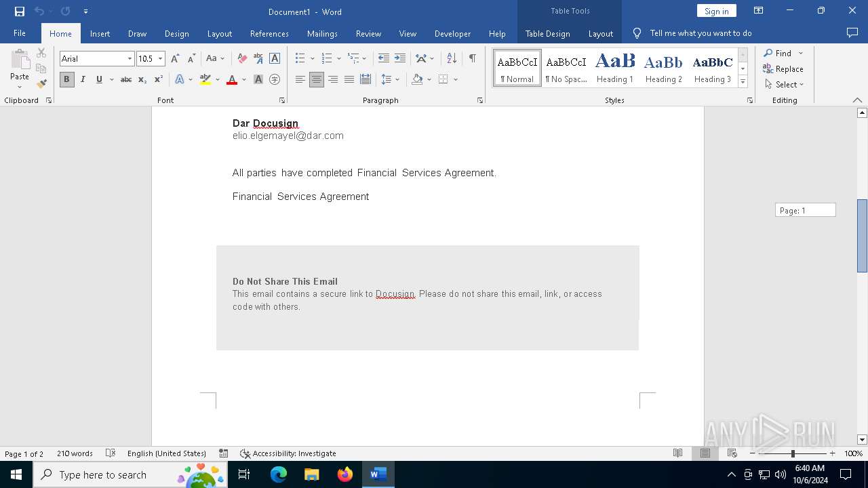This screenshot has height=488, width=868.
Task: Toggle Italic formatting
Action: (83, 80)
